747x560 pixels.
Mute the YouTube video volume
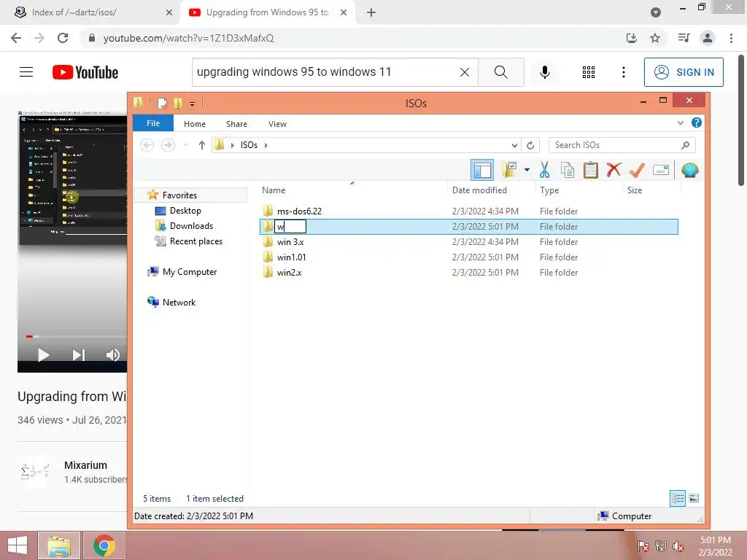[113, 355]
